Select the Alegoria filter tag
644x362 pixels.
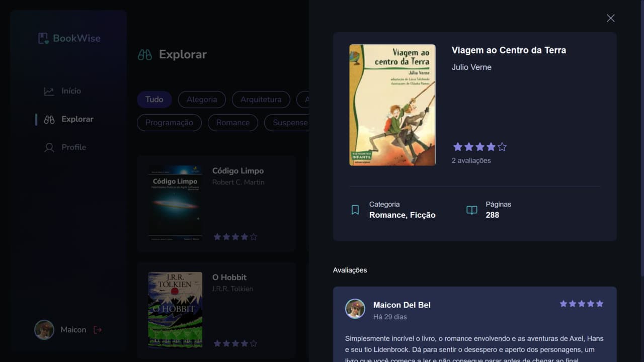pos(201,100)
